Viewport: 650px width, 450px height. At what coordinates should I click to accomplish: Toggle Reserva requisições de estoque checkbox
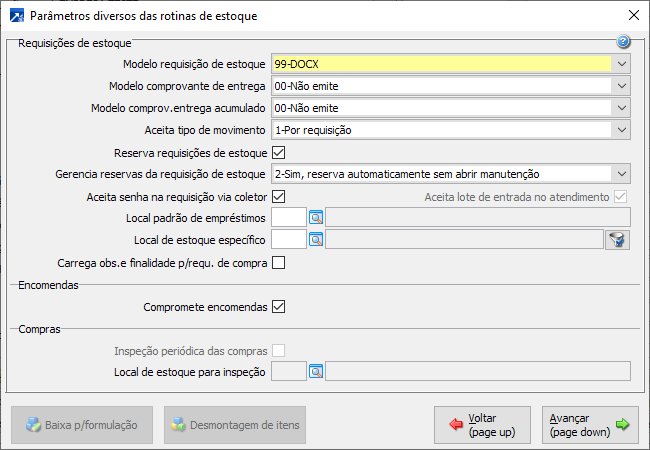[279, 153]
